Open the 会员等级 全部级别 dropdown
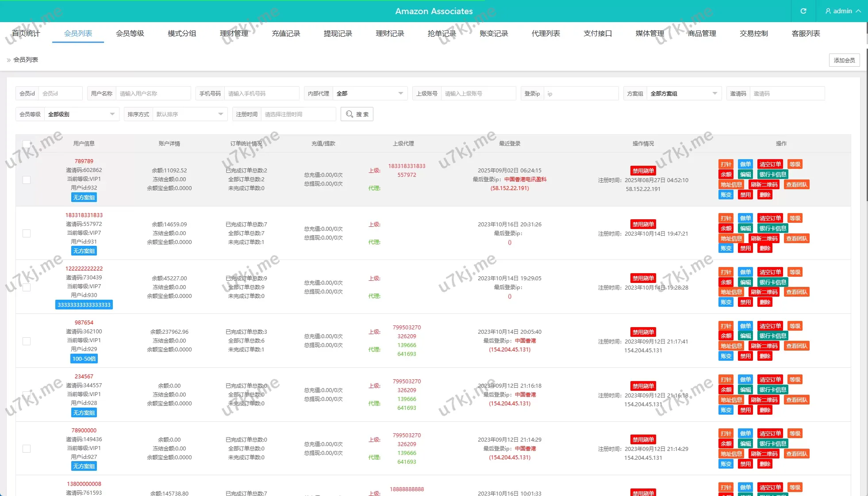Screen dimensions: 868x496 (81, 114)
